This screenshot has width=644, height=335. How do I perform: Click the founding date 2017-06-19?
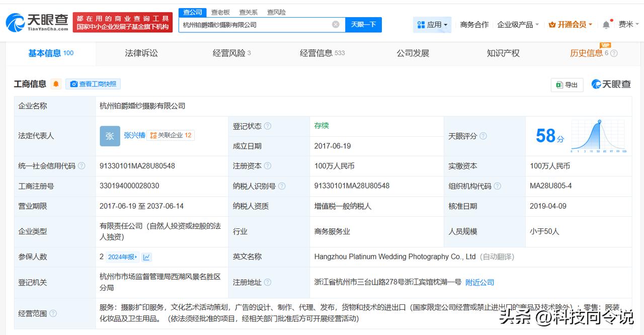coord(333,146)
